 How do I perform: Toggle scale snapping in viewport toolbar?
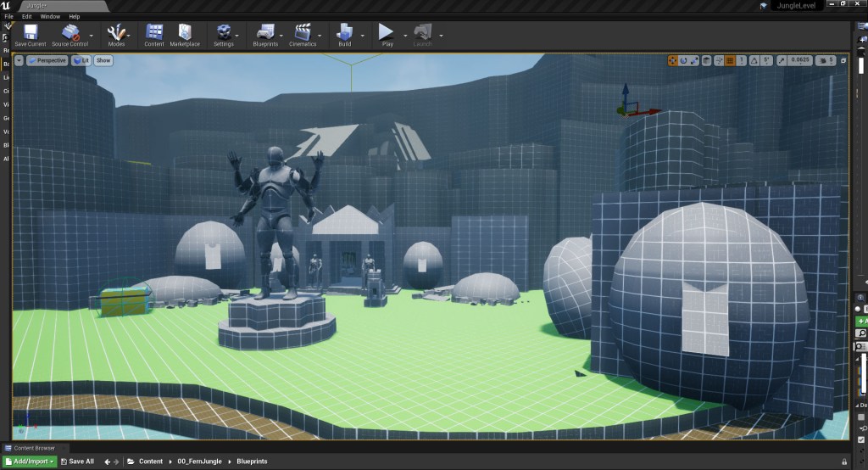(x=781, y=60)
